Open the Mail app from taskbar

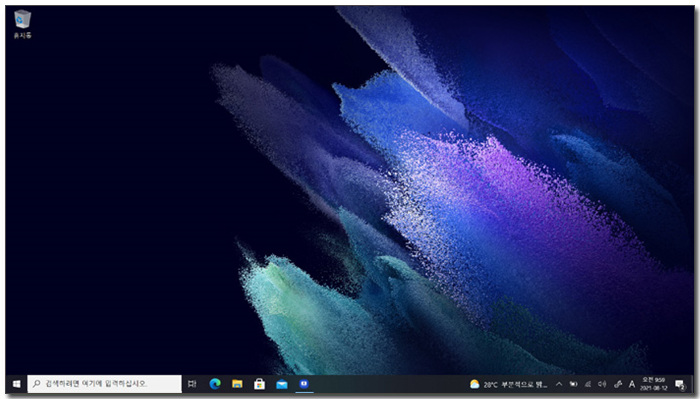pyautogui.click(x=282, y=384)
